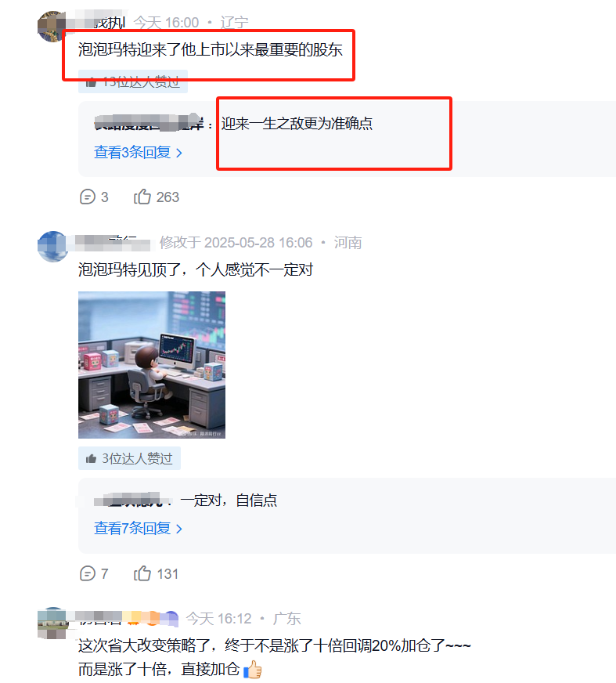Viewport: 616px width, 683px height.
Task: Open blurred username of 广东 commenter
Action: point(127,619)
